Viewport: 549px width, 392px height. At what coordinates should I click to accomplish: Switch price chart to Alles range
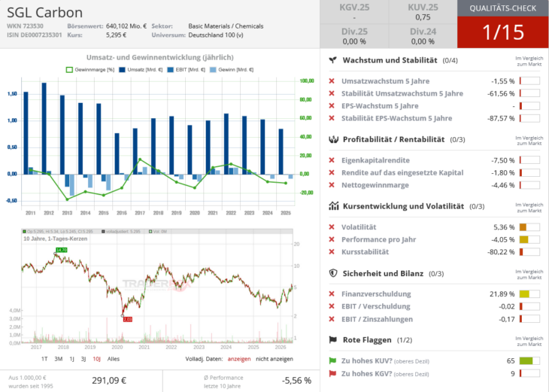114,359
